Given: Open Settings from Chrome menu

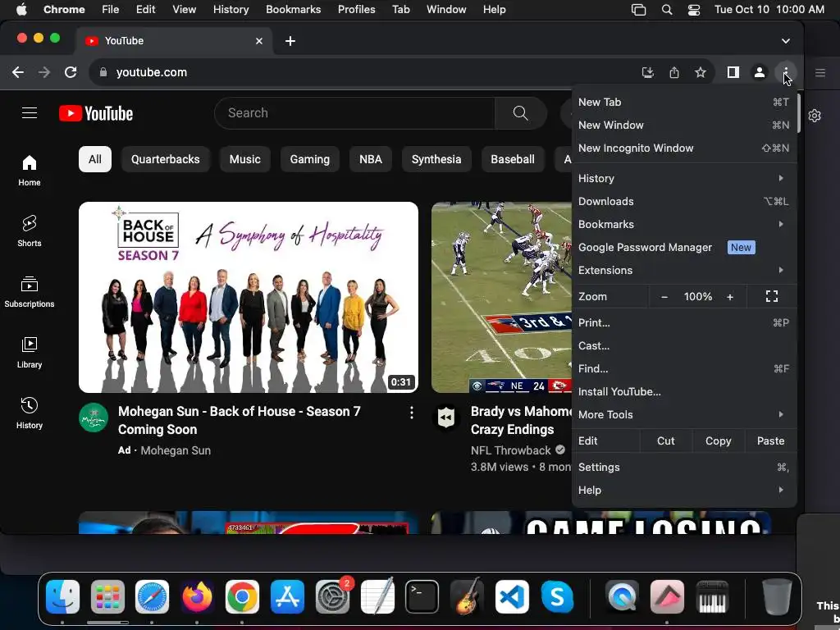Looking at the screenshot, I should click(x=684, y=467).
